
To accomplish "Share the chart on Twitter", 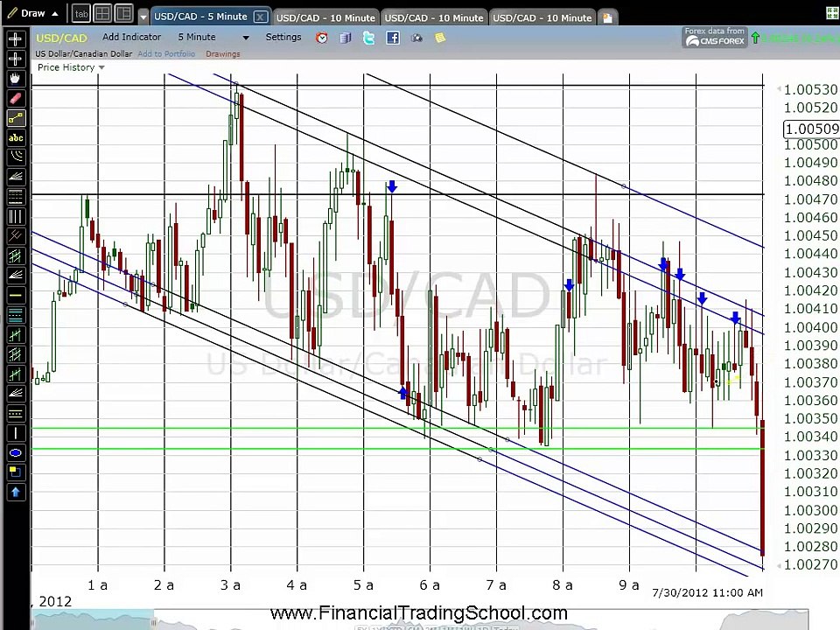I will (368, 38).
